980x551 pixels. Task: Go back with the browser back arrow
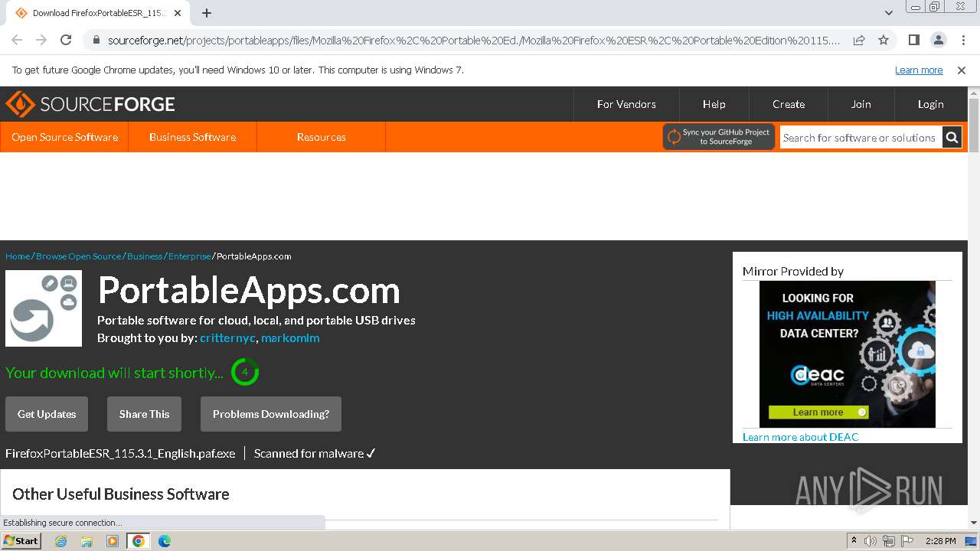(x=17, y=40)
